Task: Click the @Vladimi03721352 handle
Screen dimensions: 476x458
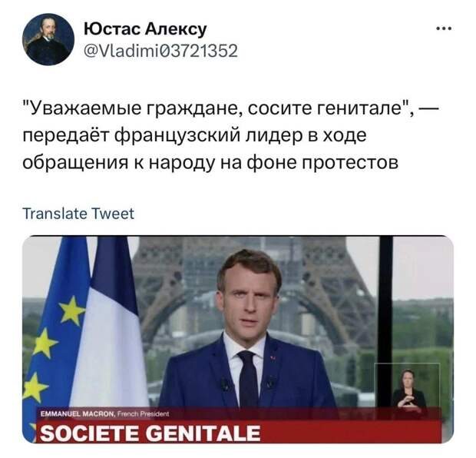Action: [158, 51]
